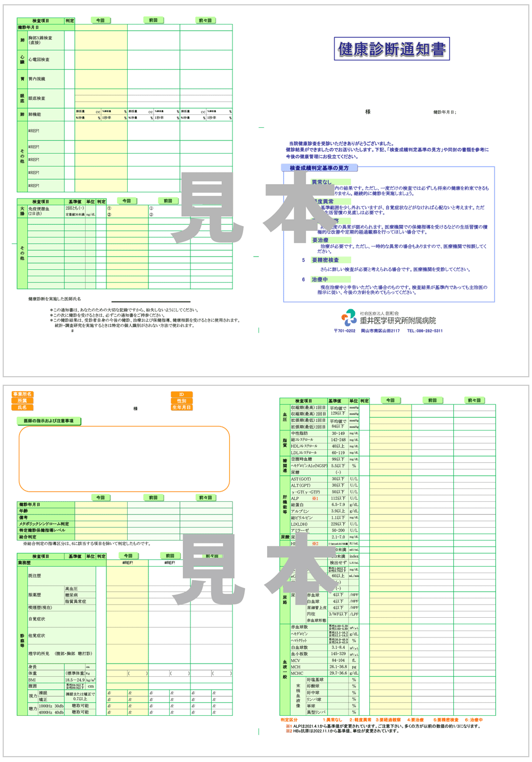Viewport: 532px width, 762px height.
Task: Click the 胸部X線検査 (直接) row label
Action: pos(40,40)
